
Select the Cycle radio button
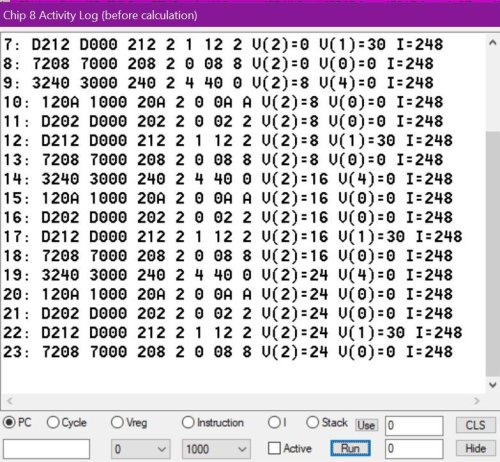pyautogui.click(x=53, y=423)
